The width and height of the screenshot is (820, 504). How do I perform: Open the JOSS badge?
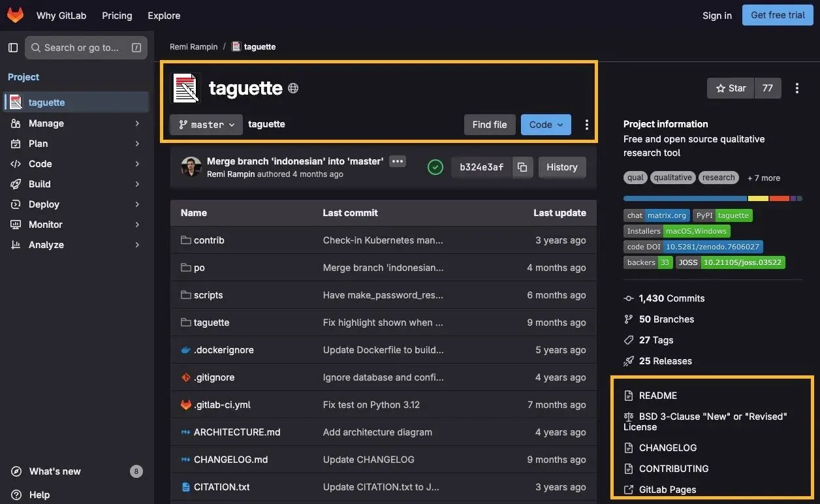(730, 262)
